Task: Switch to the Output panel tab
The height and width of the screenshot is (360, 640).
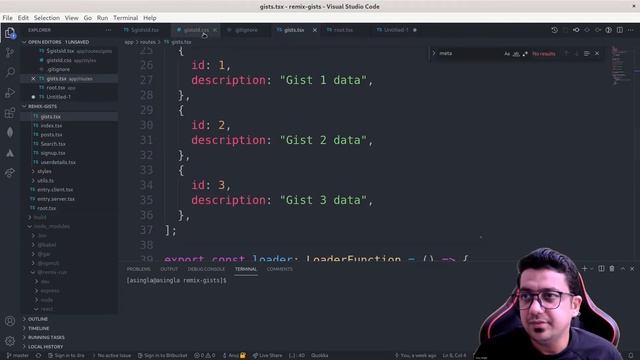Action: click(169, 269)
